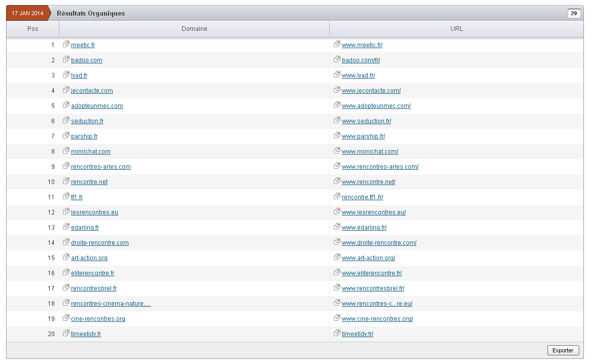This screenshot has width=591, height=364.
Task: Open the badoo.com domain link
Action: click(87, 60)
